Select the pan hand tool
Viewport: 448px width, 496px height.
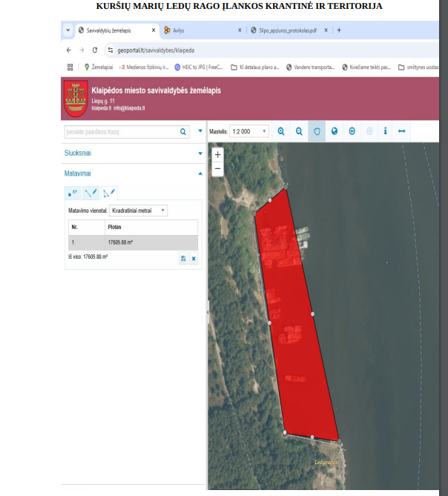[317, 131]
